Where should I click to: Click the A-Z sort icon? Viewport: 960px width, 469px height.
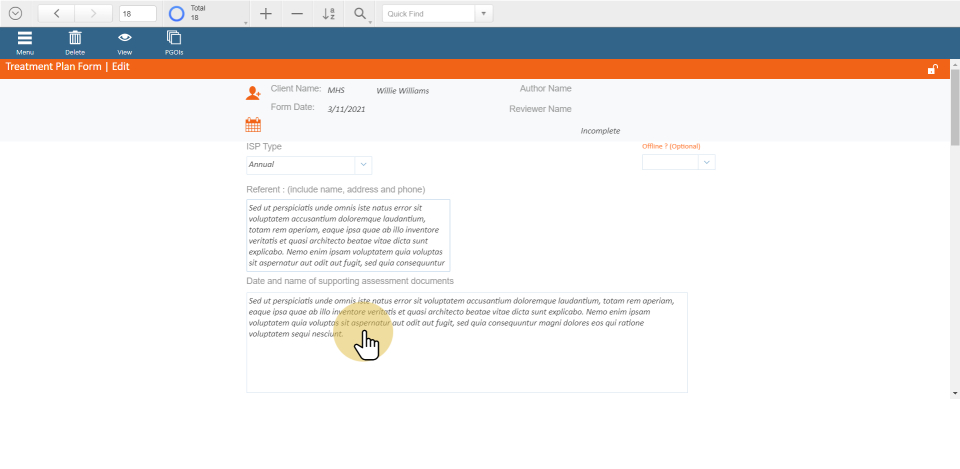click(x=329, y=14)
